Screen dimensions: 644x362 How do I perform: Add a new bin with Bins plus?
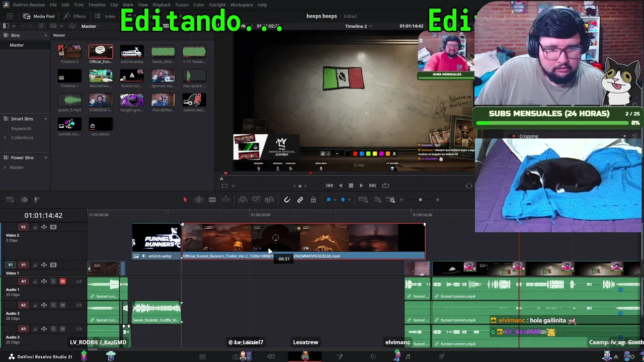pos(46,35)
